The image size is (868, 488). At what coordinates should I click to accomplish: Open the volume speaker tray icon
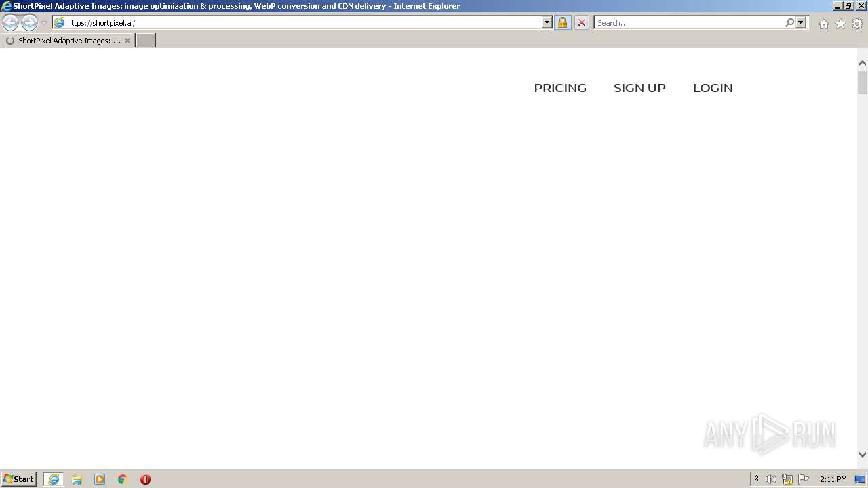coord(771,479)
